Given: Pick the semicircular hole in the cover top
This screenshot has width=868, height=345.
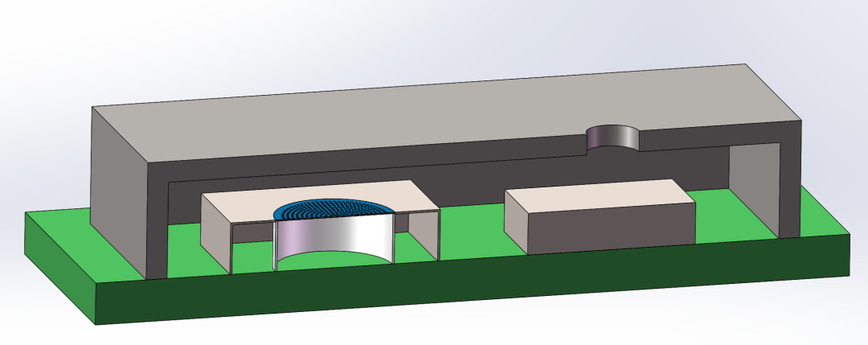Looking at the screenshot, I should coord(612,140).
